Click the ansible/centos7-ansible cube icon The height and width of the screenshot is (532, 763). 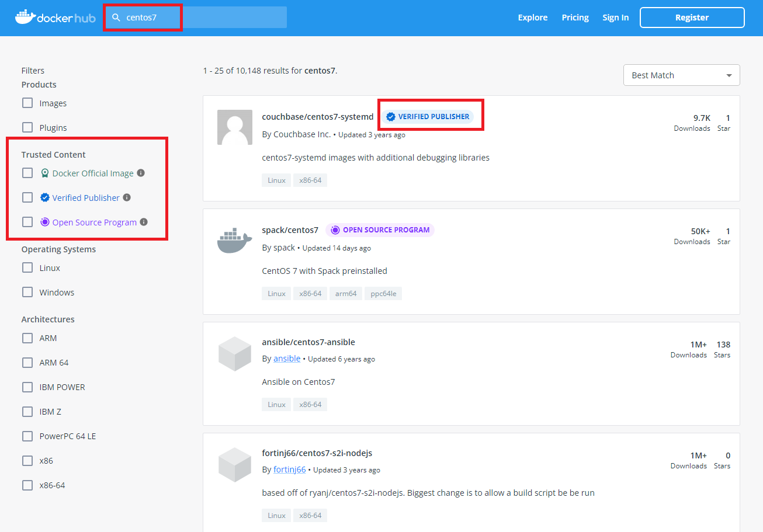235,354
